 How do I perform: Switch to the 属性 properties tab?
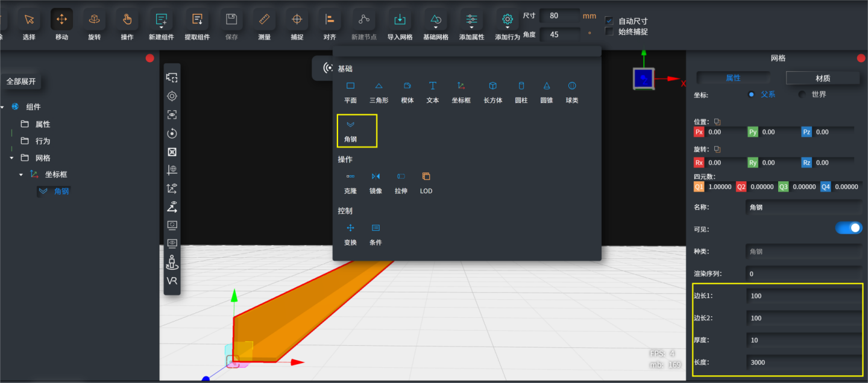pos(733,78)
